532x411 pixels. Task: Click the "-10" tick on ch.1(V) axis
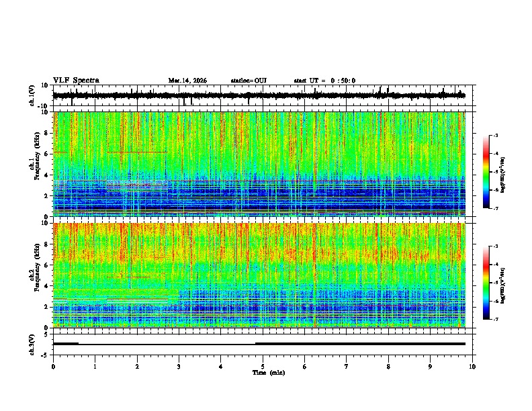(44, 106)
